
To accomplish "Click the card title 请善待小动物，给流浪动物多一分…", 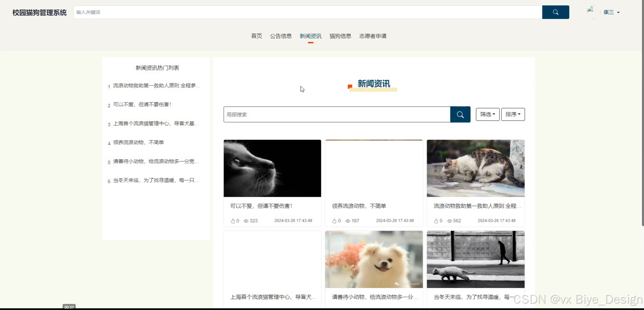I will (375, 297).
